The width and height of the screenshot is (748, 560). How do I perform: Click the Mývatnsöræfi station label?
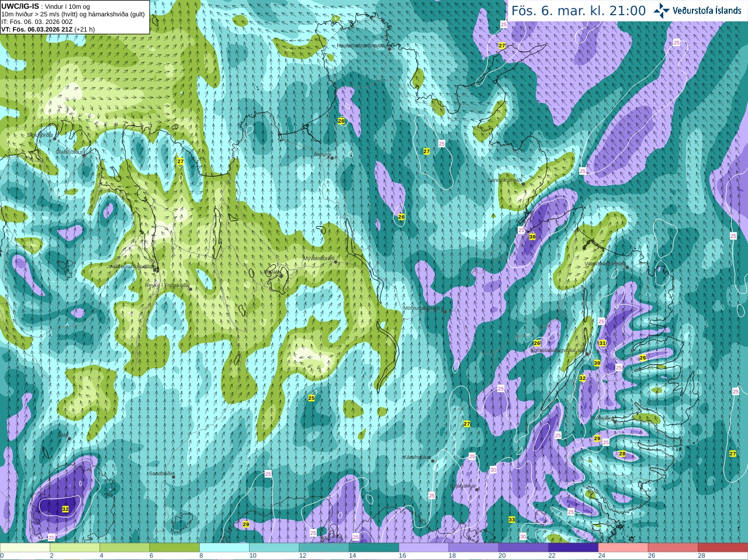click(318, 258)
